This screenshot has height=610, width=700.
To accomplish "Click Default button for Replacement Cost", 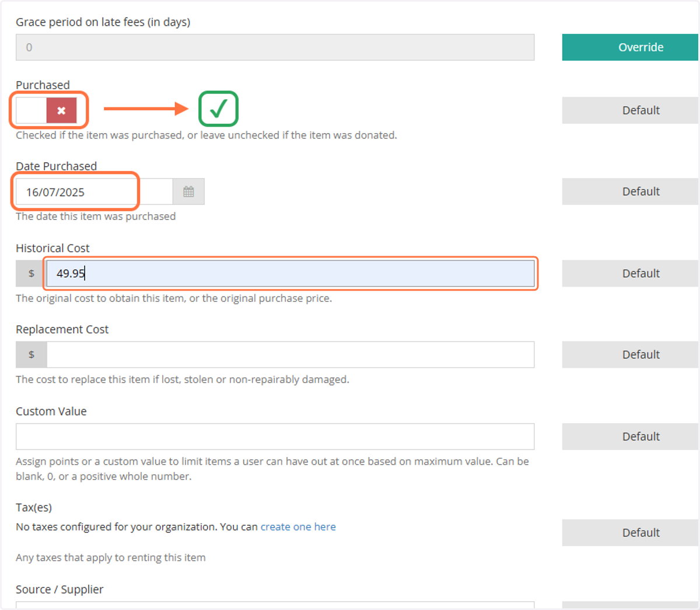I will click(630, 354).
